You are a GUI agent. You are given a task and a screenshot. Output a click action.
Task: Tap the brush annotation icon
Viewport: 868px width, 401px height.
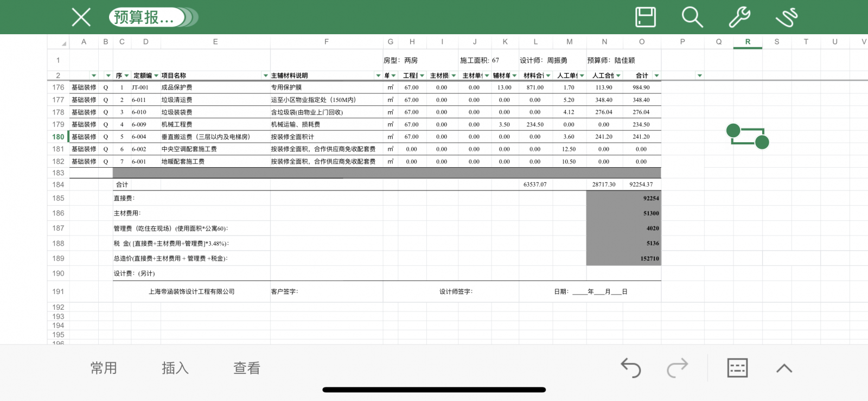(x=787, y=17)
